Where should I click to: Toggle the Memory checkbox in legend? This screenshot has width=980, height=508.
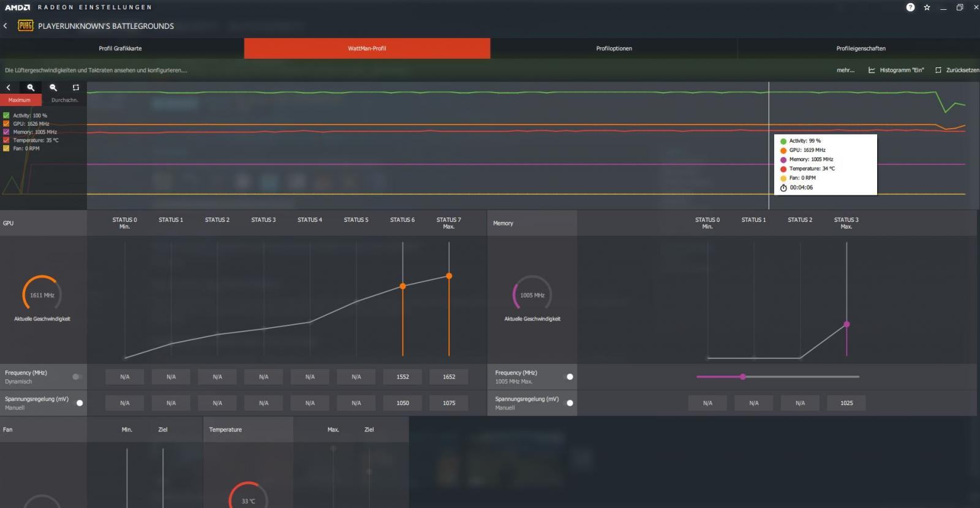[6, 132]
